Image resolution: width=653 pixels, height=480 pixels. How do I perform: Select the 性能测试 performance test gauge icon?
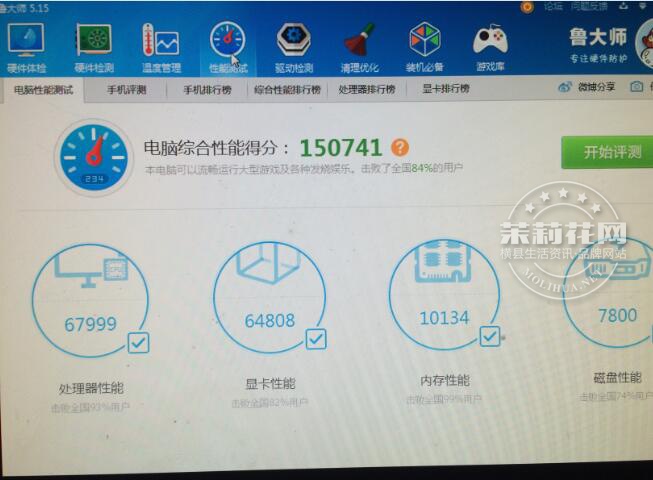[x=227, y=39]
